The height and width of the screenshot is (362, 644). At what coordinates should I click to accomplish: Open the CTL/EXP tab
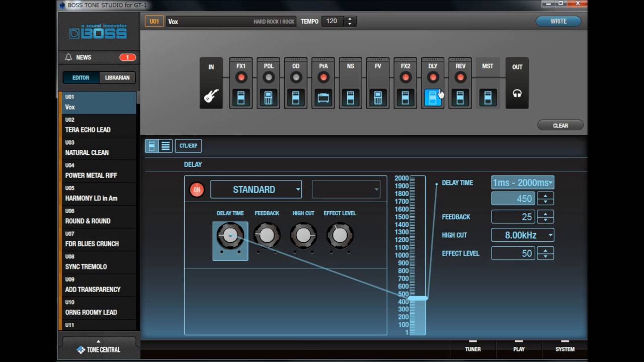tap(188, 146)
